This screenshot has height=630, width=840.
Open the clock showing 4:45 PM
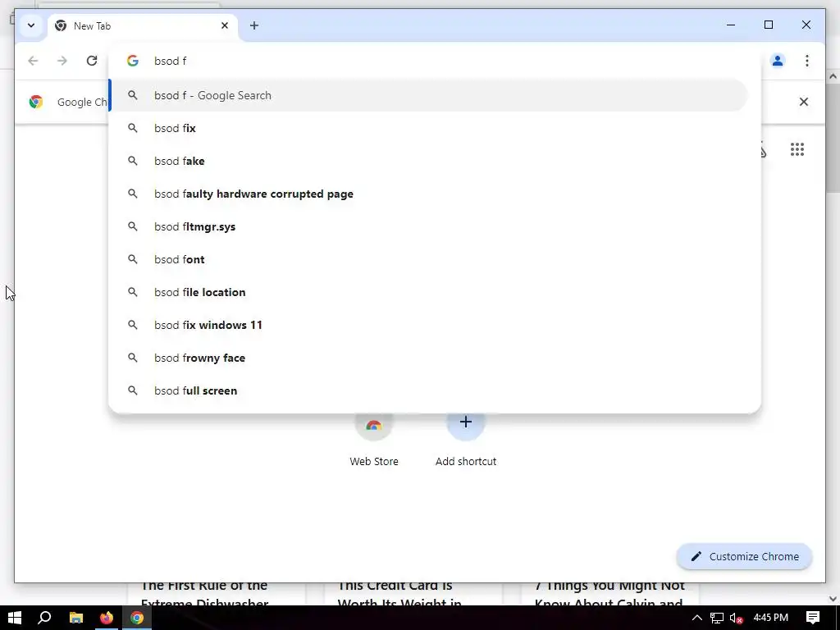click(x=771, y=618)
